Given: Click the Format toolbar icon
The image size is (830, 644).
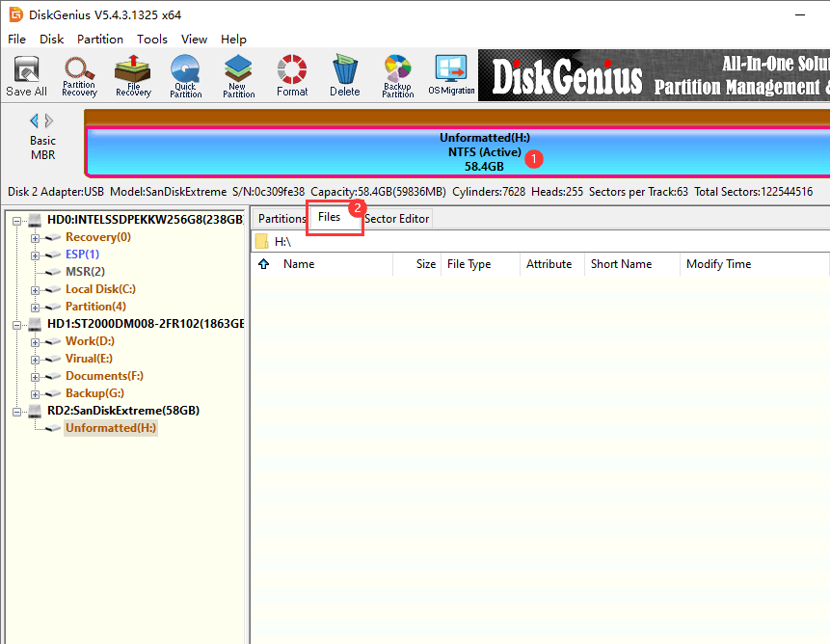Looking at the screenshot, I should point(292,75).
